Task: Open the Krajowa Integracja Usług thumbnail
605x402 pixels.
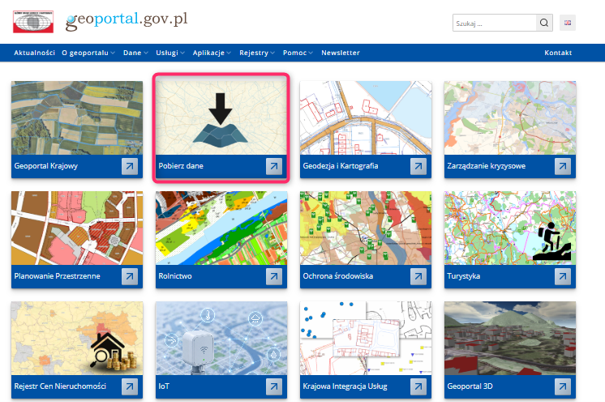Action: (365, 338)
